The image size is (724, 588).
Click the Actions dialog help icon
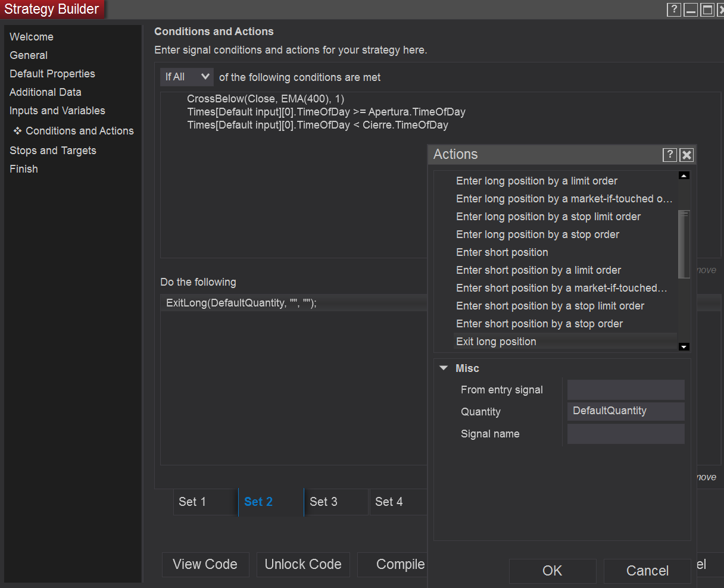[670, 155]
